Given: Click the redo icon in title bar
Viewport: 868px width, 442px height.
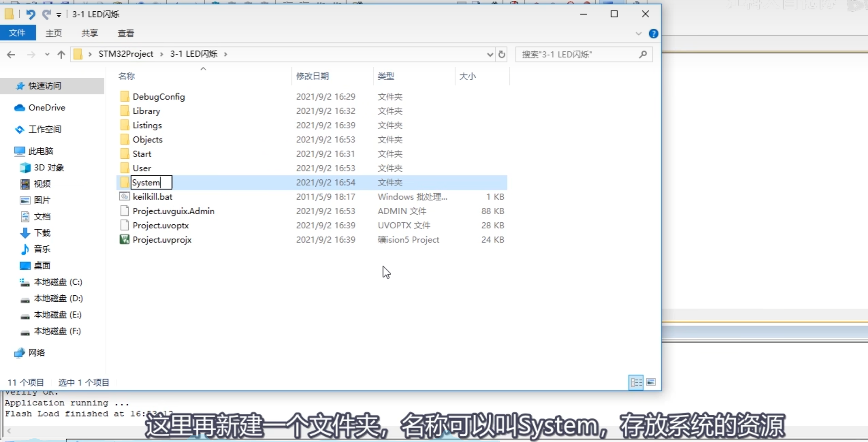Looking at the screenshot, I should tap(46, 14).
